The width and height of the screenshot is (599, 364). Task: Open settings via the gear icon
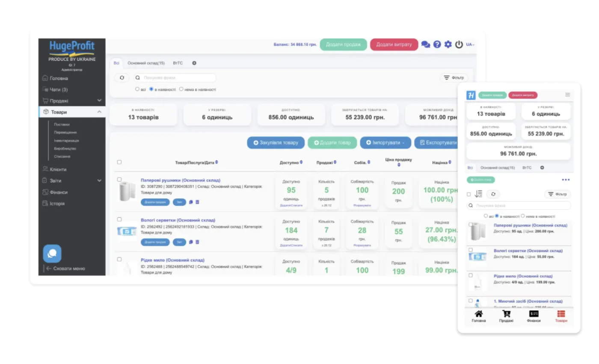pyautogui.click(x=448, y=44)
